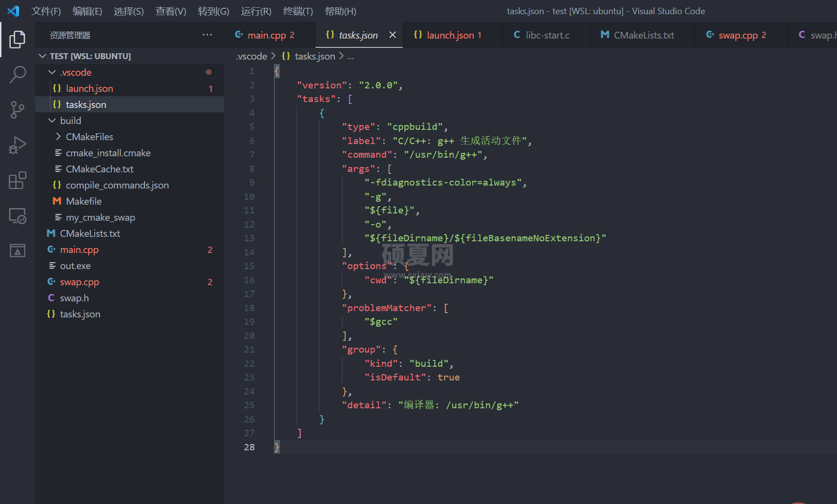Click the "isDefault": true line

coord(412,377)
